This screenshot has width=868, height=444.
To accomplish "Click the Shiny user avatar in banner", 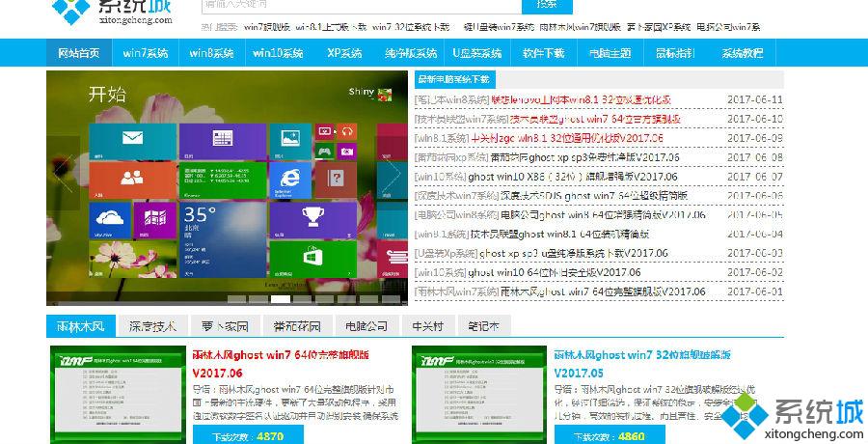I will tap(385, 95).
